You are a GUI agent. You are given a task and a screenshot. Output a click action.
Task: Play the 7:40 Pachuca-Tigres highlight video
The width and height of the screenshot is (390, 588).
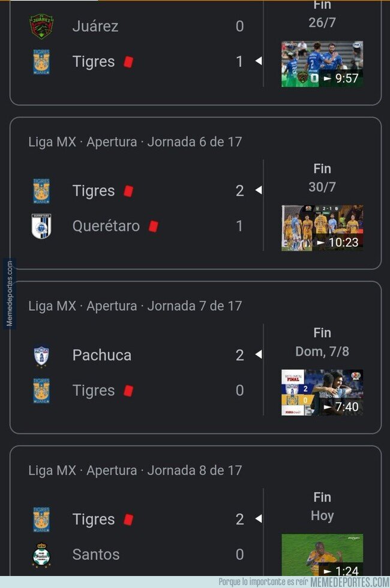322,392
